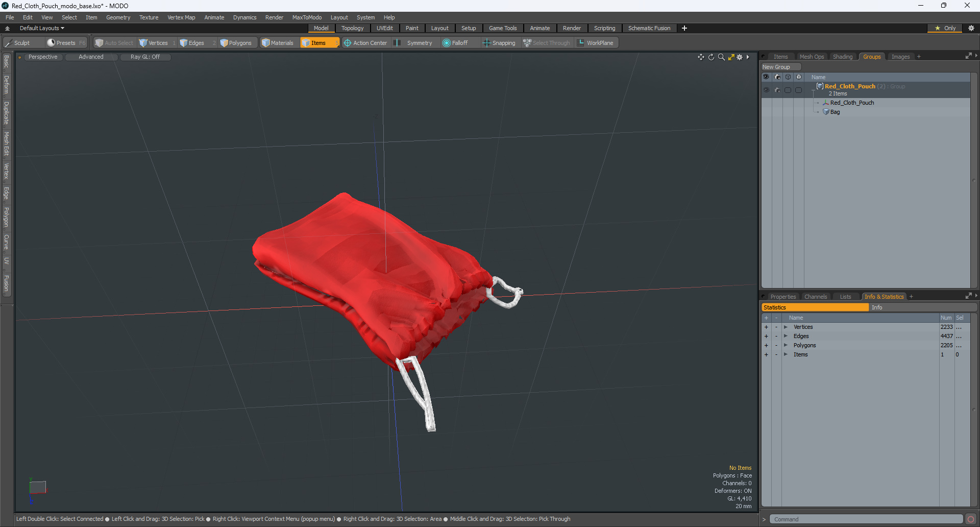Switch to Vertices selection mode

[x=154, y=43]
